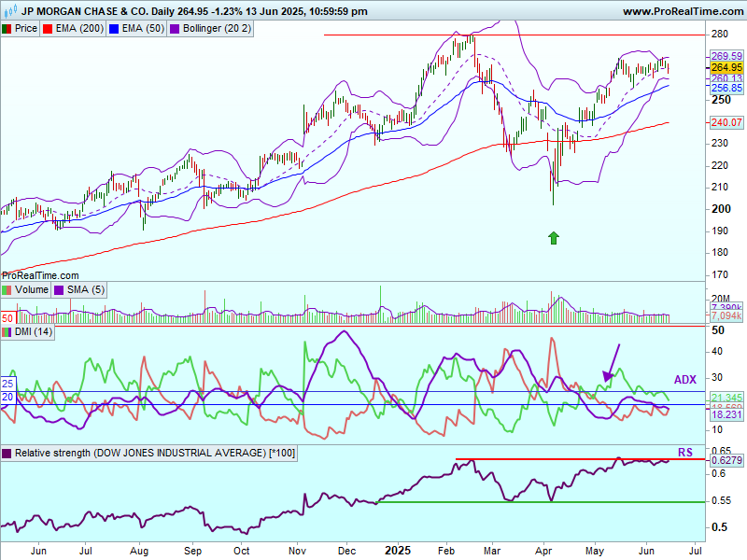Viewport: 747px width, 560px height.
Task: Click the RS text annotation in bottom panel
Action: [x=684, y=453]
